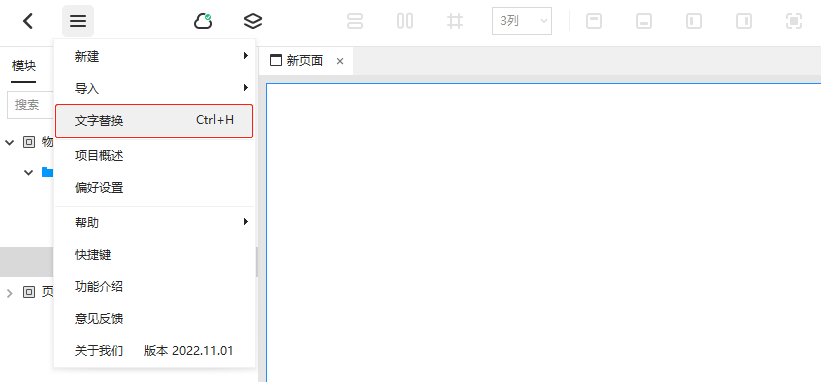The image size is (821, 382).
Task: Click the align bottom panel icon
Action: [644, 21]
